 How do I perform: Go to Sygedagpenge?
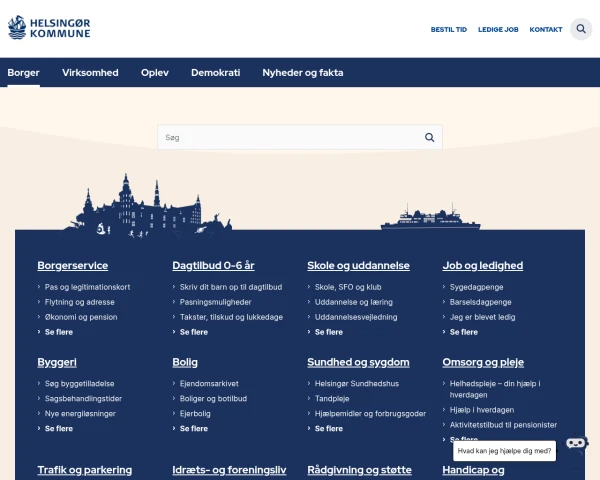coord(476,287)
